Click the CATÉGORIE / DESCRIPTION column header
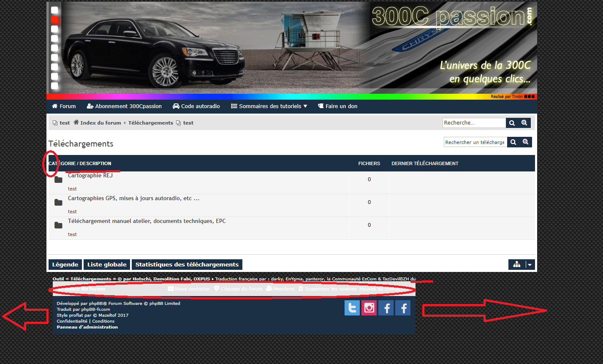 pyautogui.click(x=80, y=163)
